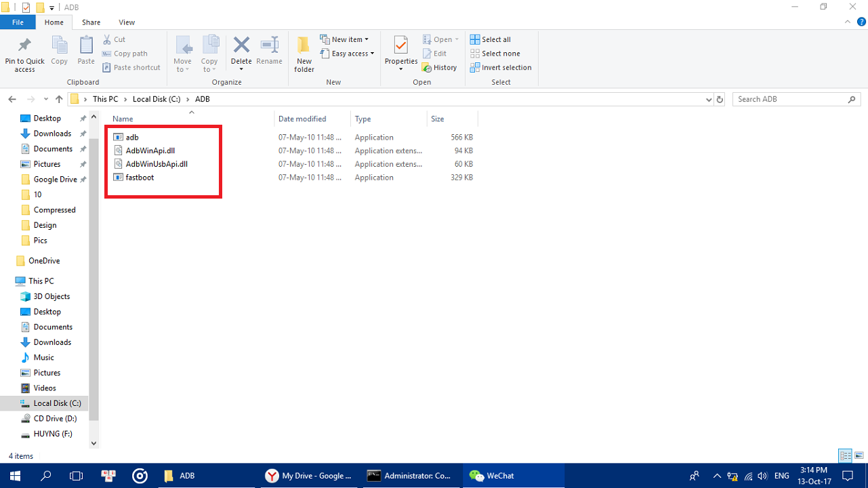
Task: Click Edit in the Open group
Action: [x=434, y=54]
